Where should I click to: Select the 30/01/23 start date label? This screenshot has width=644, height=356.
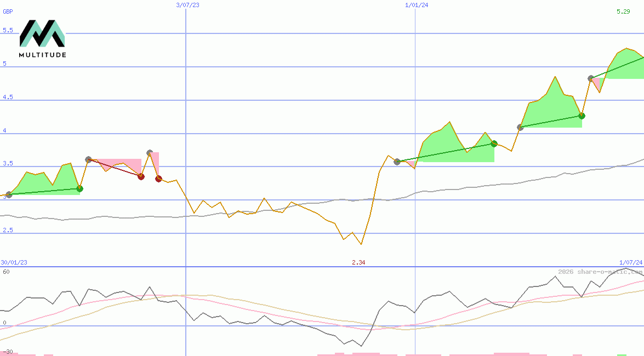(14, 262)
